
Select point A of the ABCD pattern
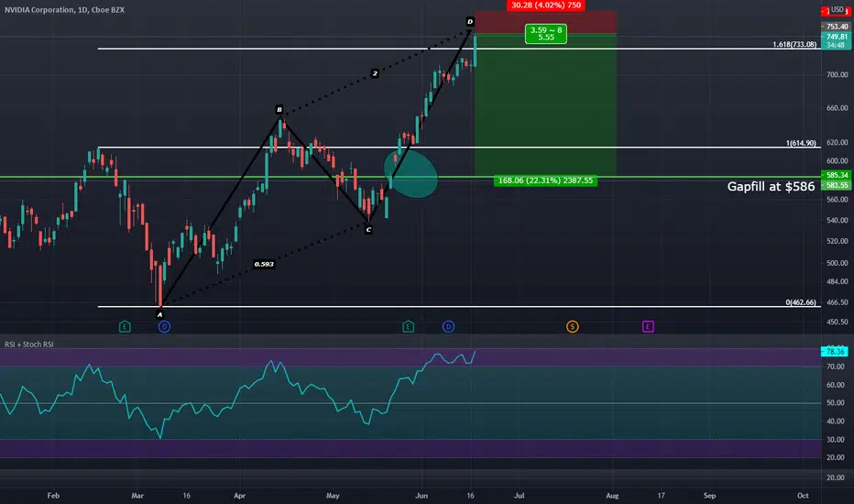click(x=159, y=314)
